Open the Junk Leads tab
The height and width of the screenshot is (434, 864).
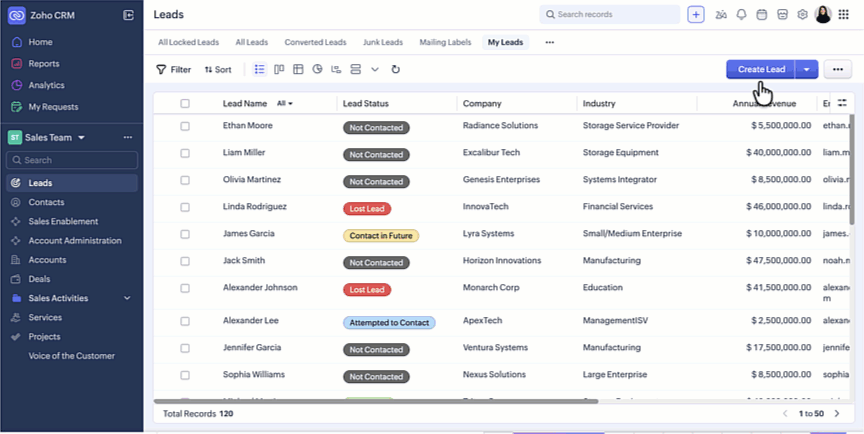pyautogui.click(x=382, y=42)
